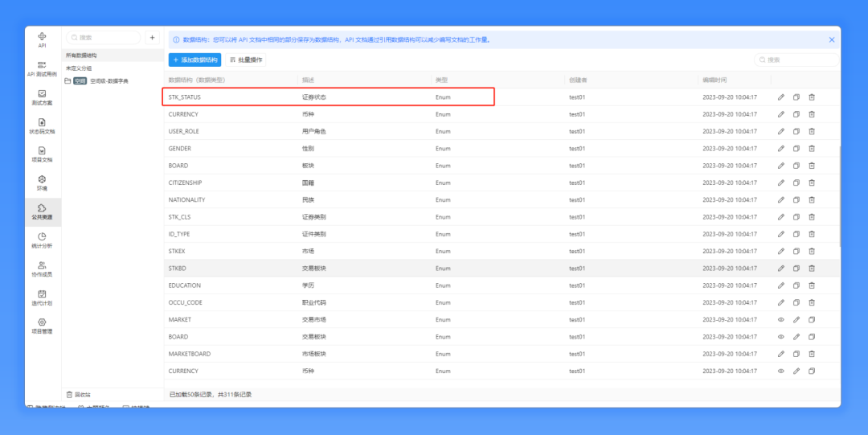This screenshot has height=435, width=868.
Task: View the MARKET row with eye icon
Action: point(781,320)
